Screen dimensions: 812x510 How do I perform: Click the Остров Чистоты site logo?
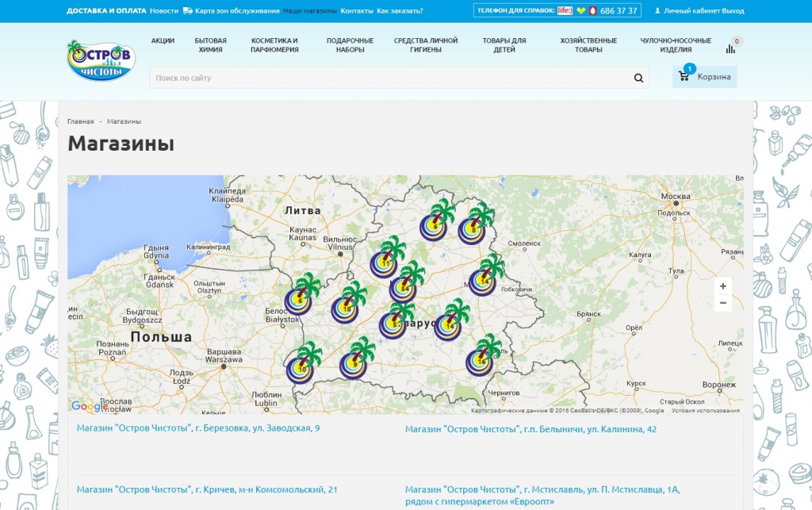pyautogui.click(x=101, y=60)
